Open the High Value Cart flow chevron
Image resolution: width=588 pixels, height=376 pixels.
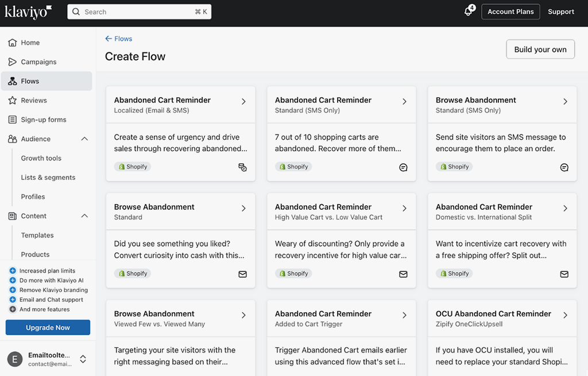(x=404, y=208)
